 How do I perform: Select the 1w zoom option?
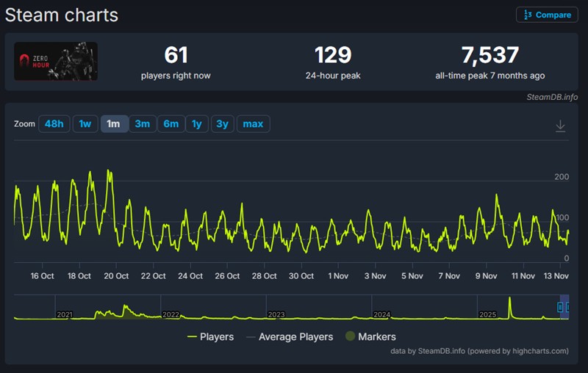[x=85, y=124]
